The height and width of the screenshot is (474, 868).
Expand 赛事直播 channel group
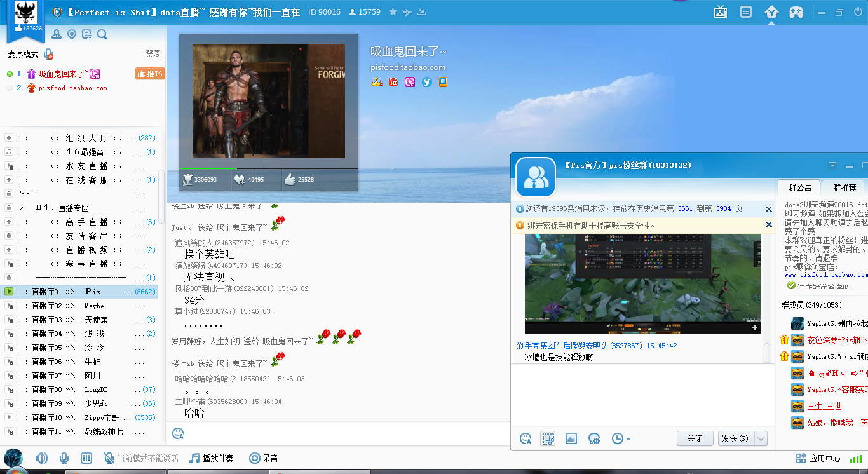coord(9,264)
